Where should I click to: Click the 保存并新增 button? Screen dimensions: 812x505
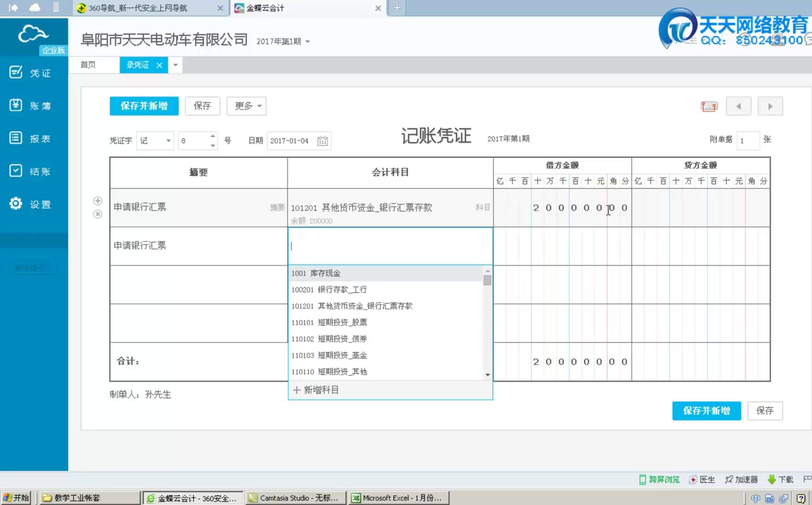144,106
